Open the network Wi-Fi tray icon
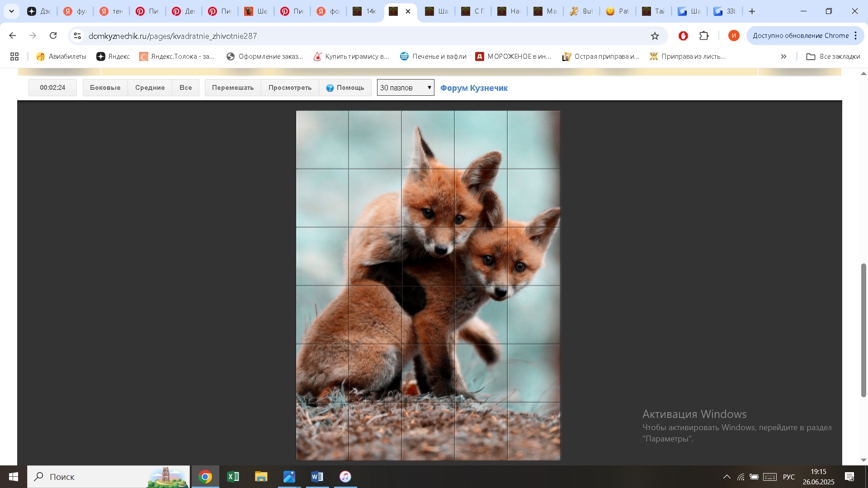 coord(741,477)
